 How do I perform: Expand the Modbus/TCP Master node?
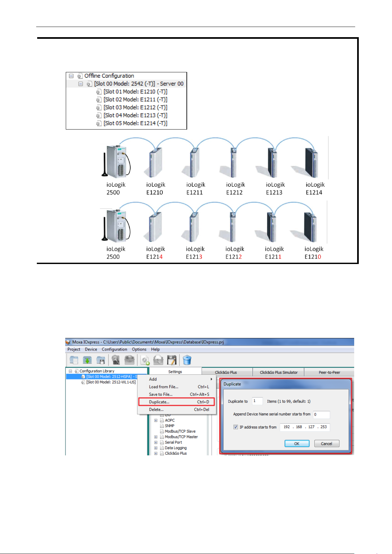[156, 437]
